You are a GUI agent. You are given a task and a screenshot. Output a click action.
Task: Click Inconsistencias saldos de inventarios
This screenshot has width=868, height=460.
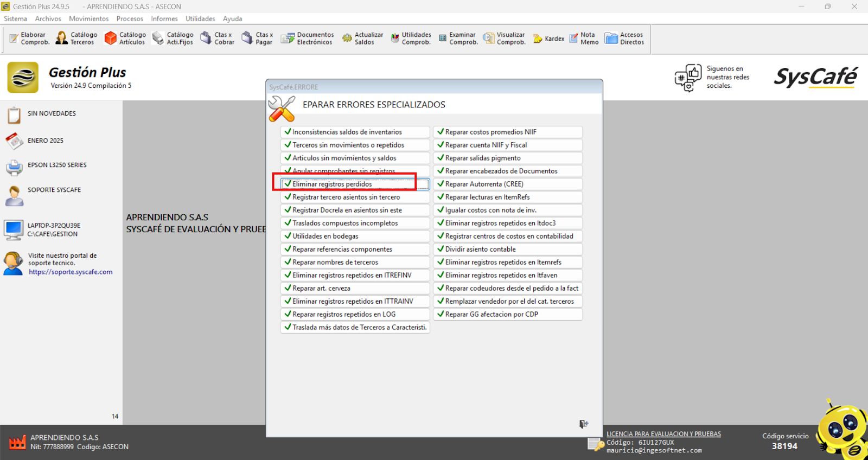pos(355,132)
